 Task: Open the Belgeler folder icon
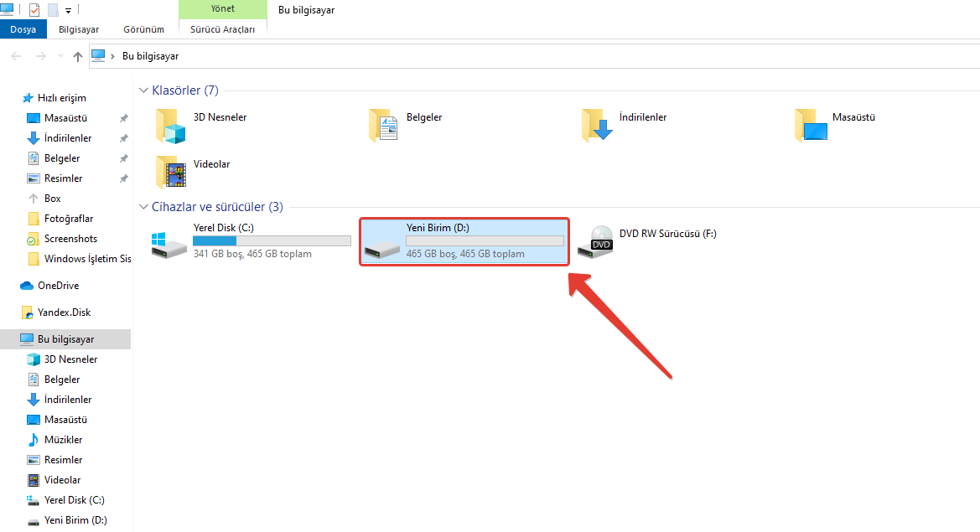click(x=384, y=125)
